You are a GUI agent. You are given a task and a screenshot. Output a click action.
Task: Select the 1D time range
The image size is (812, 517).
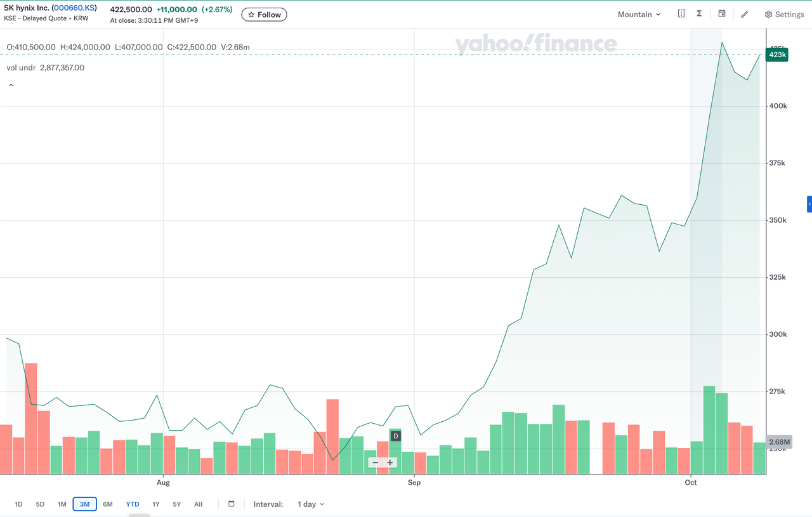tap(18, 504)
